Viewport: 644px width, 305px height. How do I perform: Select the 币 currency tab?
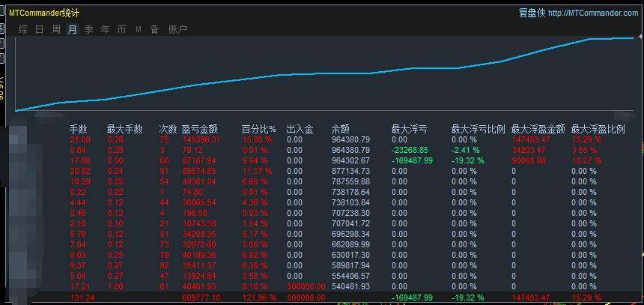pos(121,30)
